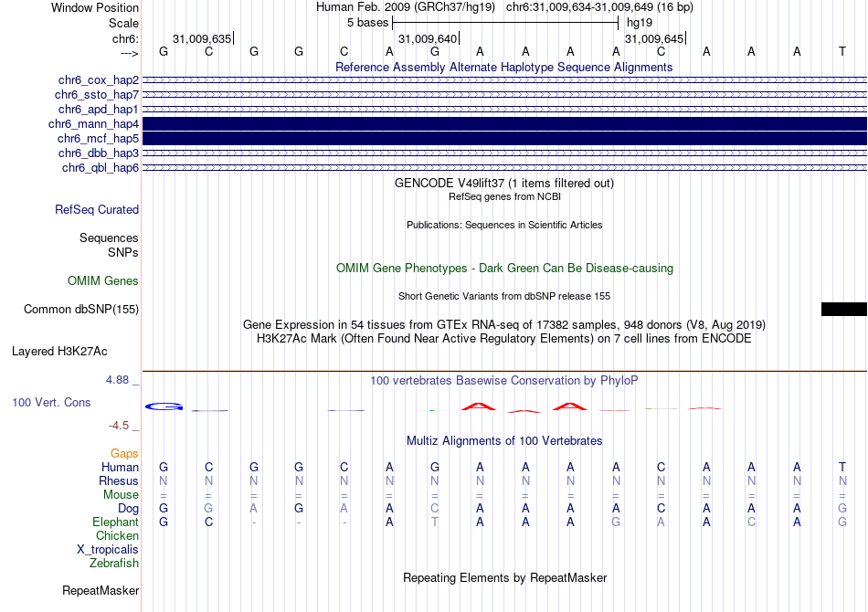Click the SNPs track label

click(x=123, y=252)
